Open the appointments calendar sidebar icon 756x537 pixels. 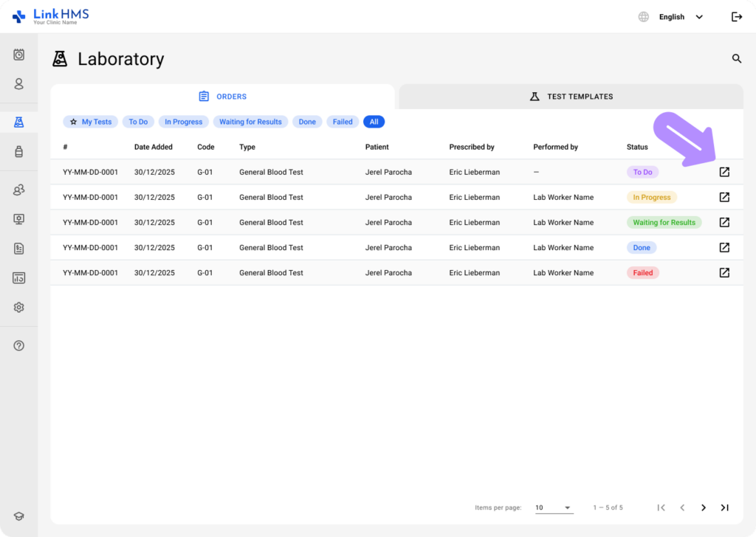(19, 55)
